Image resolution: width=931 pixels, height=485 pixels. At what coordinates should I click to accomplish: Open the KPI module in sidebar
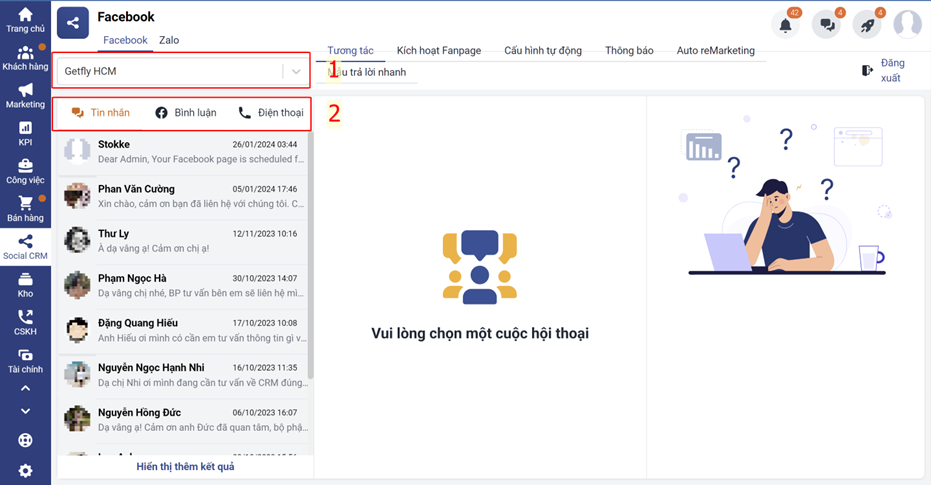pos(25,134)
